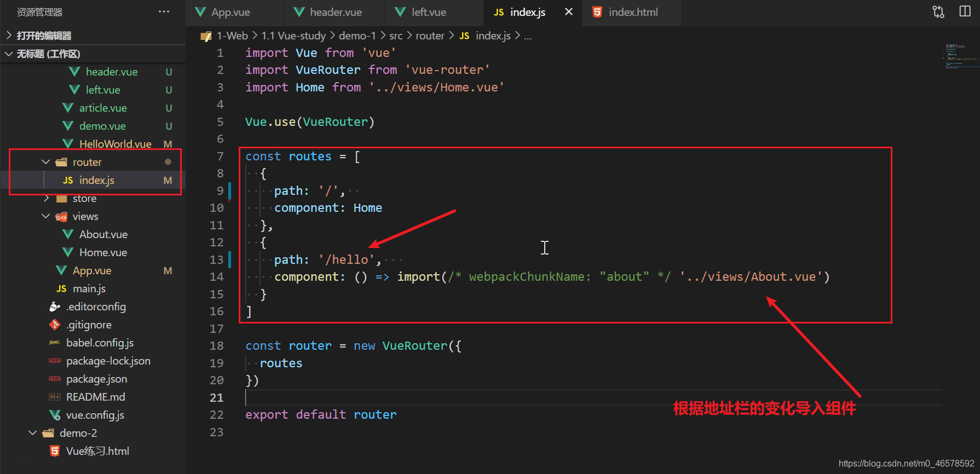980x474 pixels.
Task: Click breadcrumb segment src
Action: [396, 36]
